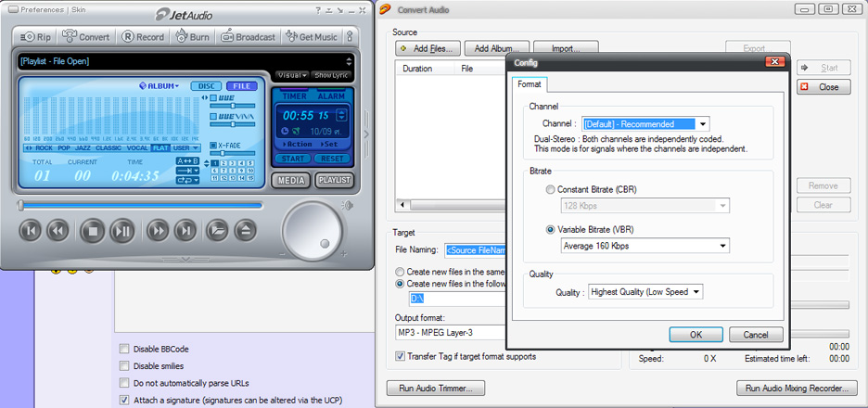Uncheck Attach a signature option
The height and width of the screenshot is (408, 868).
(124, 400)
